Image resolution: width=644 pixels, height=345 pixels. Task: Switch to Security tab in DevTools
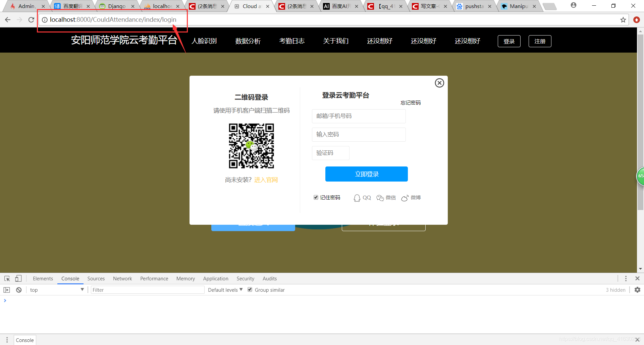tap(246, 278)
